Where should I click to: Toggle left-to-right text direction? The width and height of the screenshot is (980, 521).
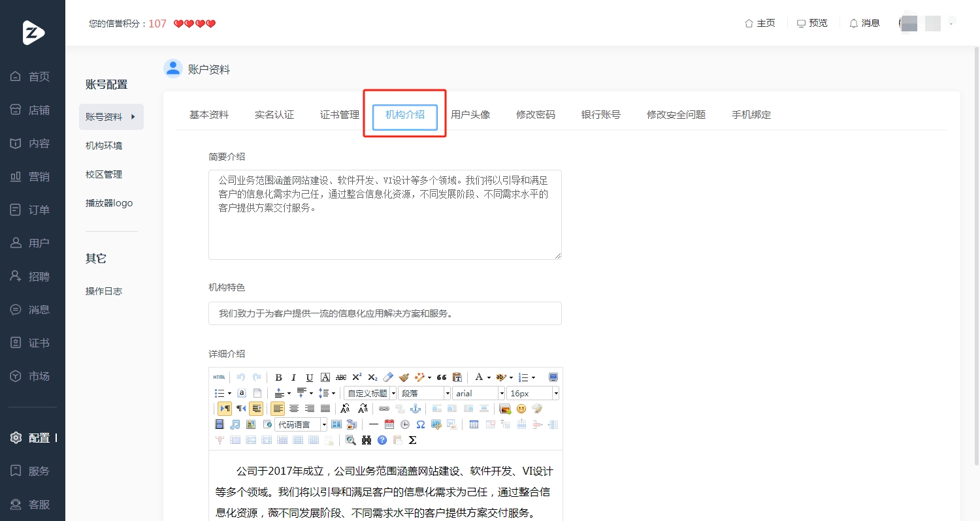225,409
